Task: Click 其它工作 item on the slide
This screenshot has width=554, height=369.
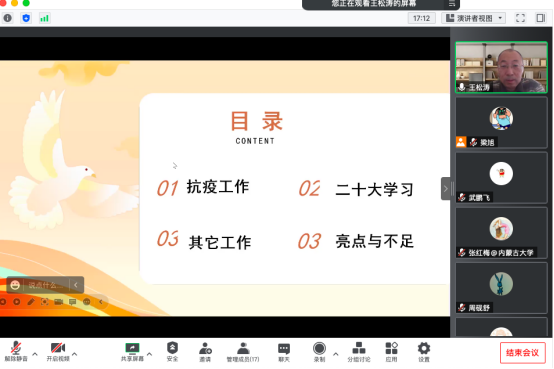Action: coord(220,242)
